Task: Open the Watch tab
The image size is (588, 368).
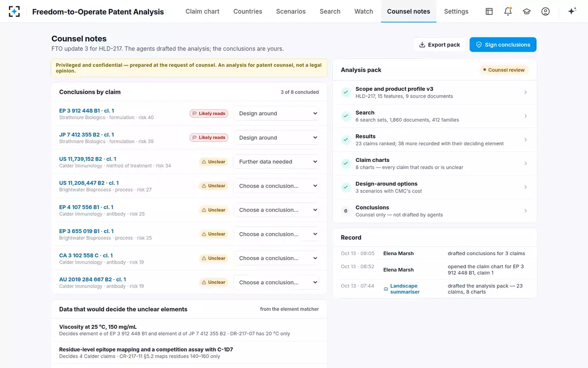Action: tap(364, 11)
